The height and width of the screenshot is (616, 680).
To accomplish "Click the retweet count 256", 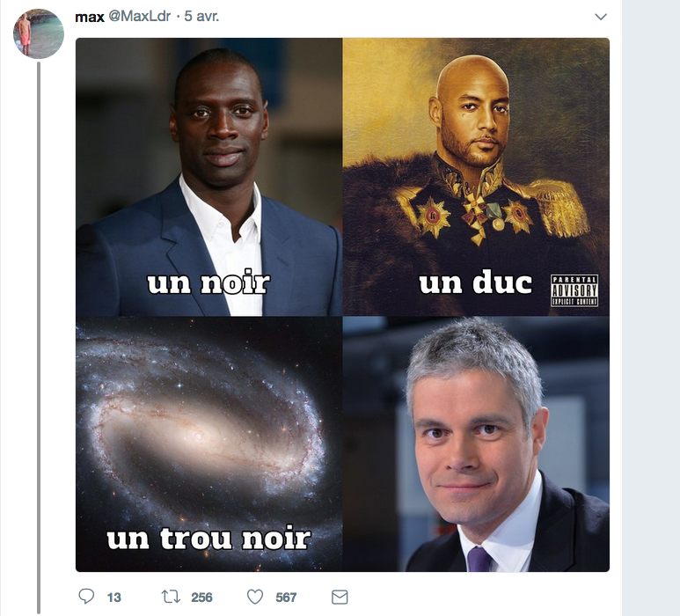I will (x=201, y=598).
